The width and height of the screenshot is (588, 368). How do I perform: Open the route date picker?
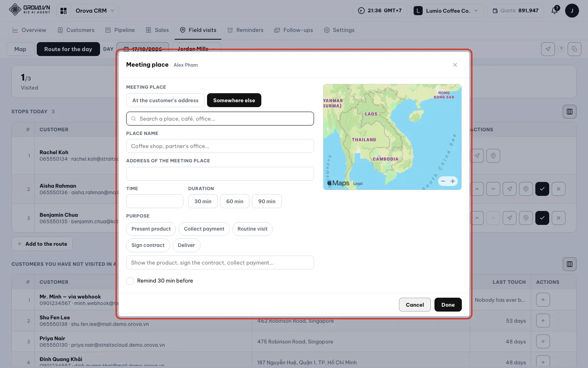143,49
